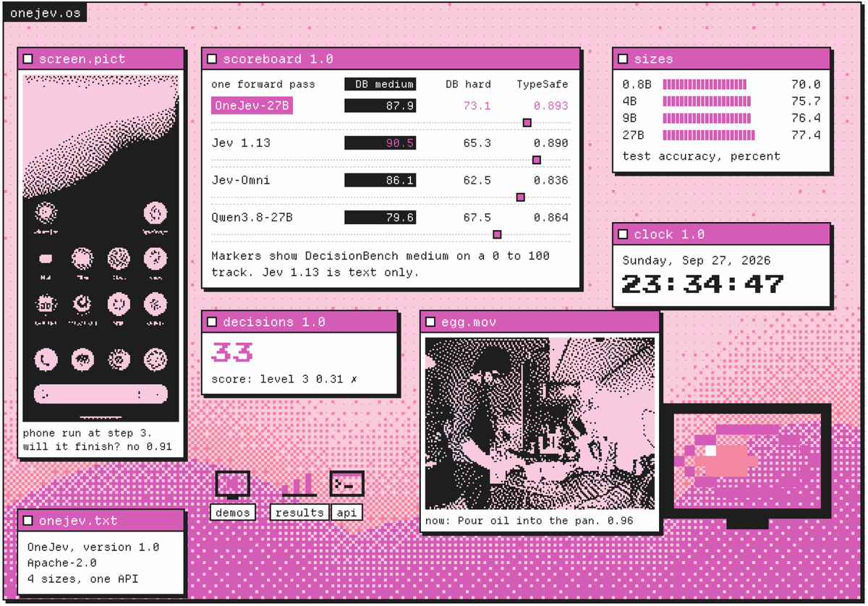
Task: Click "score: level 3 0.31" line
Action: [284, 379]
